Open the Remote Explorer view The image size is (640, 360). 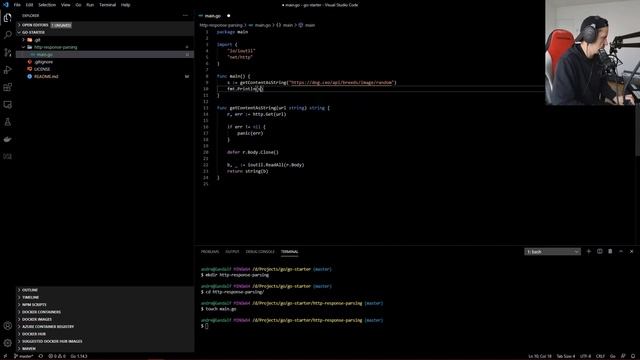click(x=7, y=104)
